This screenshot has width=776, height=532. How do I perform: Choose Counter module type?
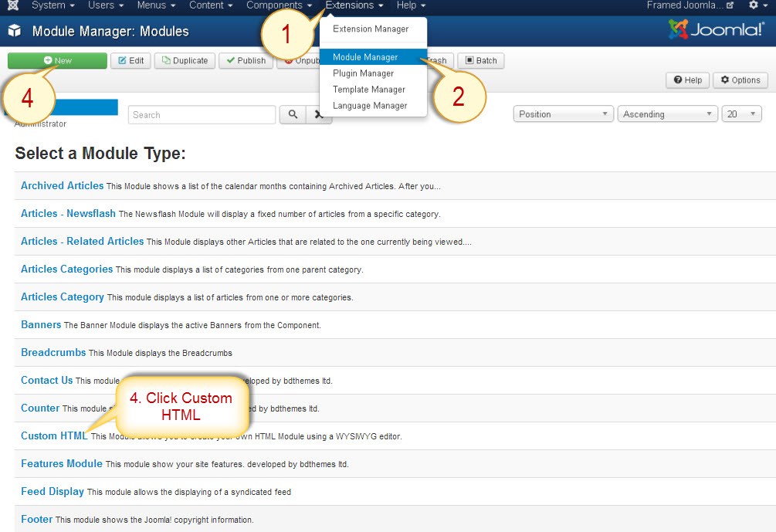click(x=40, y=408)
